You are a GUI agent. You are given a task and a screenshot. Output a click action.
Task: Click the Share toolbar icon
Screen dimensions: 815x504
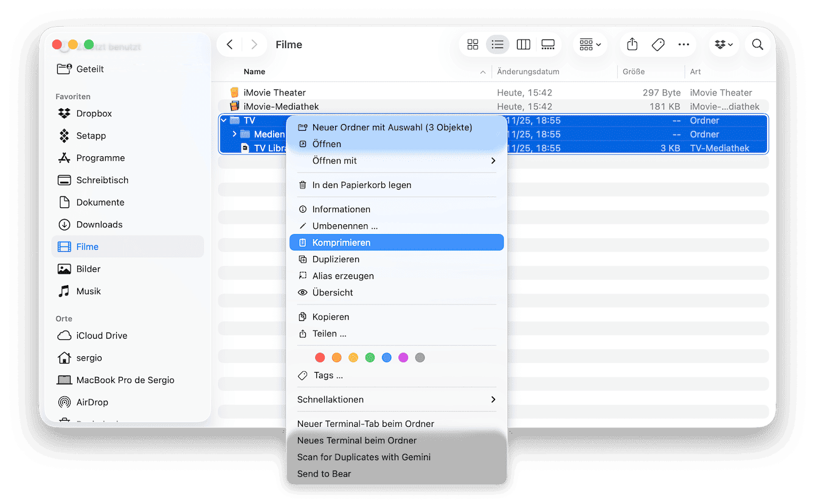[632, 44]
